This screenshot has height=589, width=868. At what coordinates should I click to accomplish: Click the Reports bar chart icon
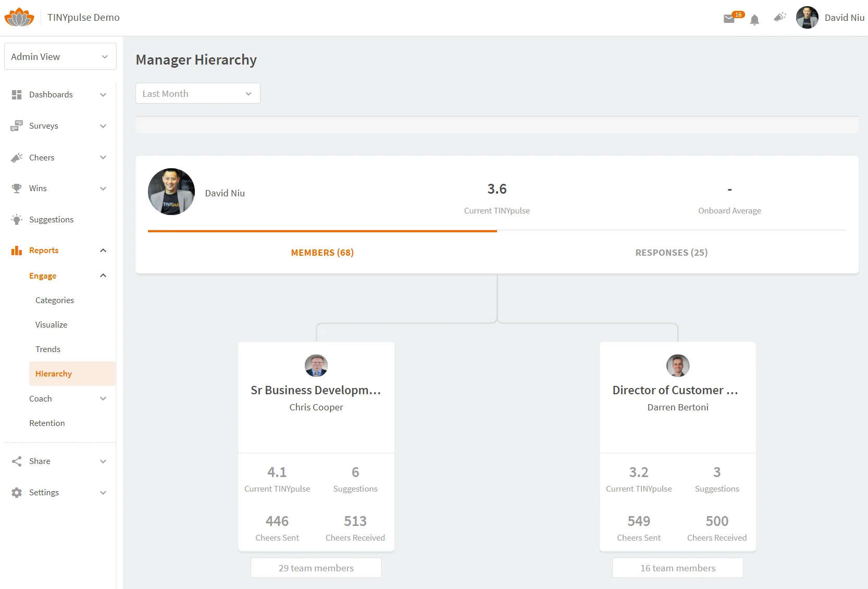click(x=17, y=250)
